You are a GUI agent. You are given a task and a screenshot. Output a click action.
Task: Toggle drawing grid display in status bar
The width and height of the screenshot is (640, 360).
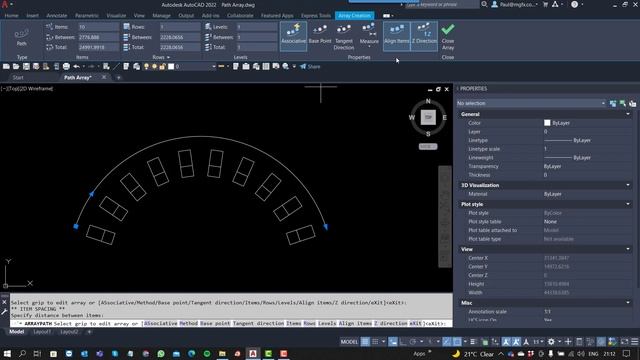pyautogui.click(x=365, y=342)
